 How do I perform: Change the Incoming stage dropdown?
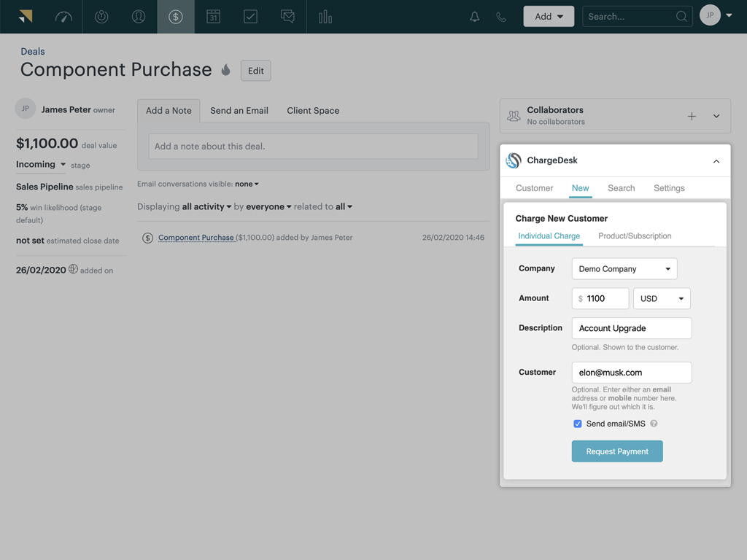point(41,164)
